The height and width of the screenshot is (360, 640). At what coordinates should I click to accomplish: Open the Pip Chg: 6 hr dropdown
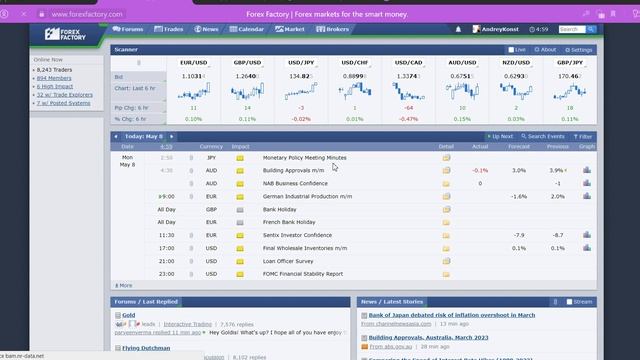coord(138,108)
